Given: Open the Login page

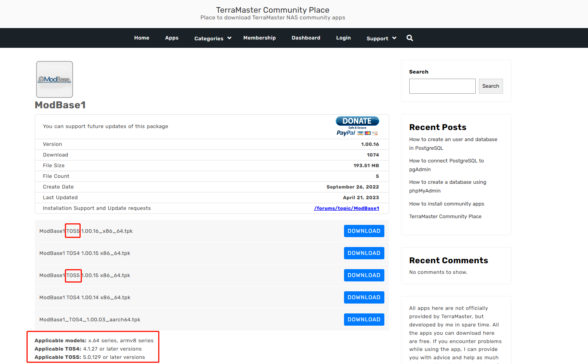Looking at the screenshot, I should [x=343, y=38].
